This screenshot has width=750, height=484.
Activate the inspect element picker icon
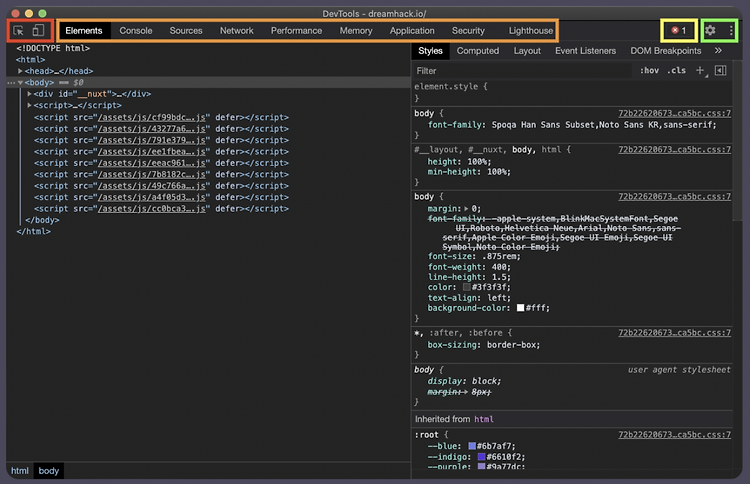(19, 31)
